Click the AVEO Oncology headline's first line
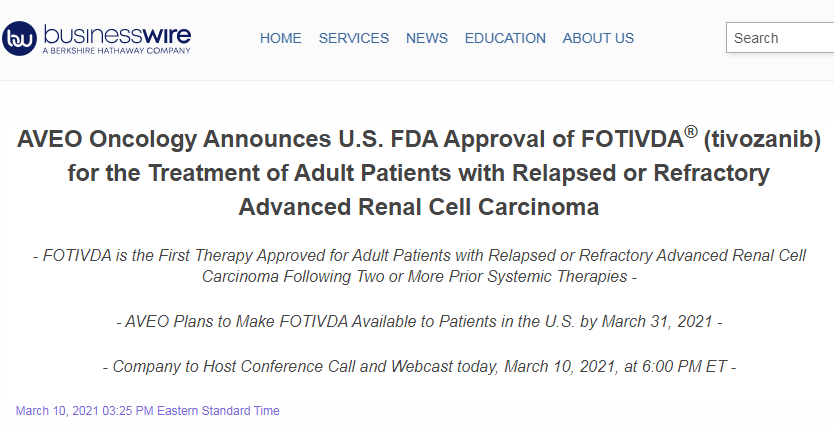 419,139
